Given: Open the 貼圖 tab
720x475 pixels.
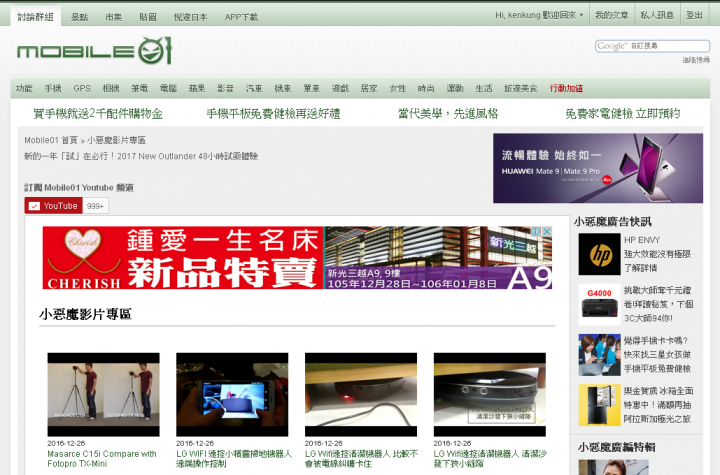Looking at the screenshot, I should [148, 17].
